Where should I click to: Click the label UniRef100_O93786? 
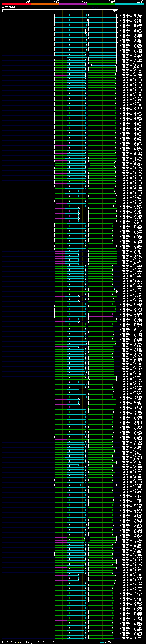click(x=131, y=635)
